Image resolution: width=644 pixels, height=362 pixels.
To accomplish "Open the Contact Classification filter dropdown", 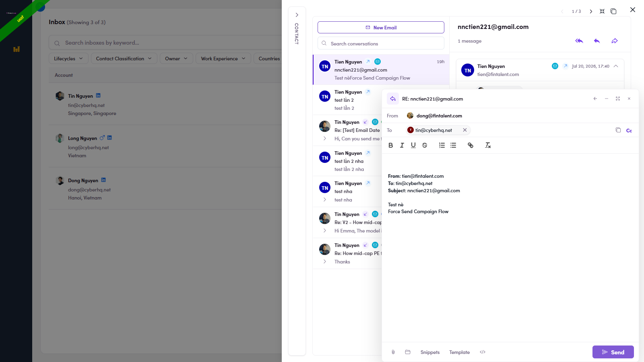I will [x=124, y=58].
